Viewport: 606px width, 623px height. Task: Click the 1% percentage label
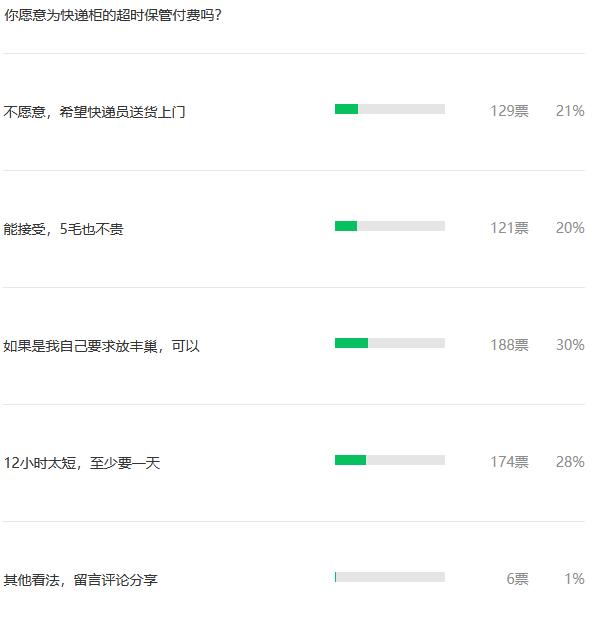(574, 579)
